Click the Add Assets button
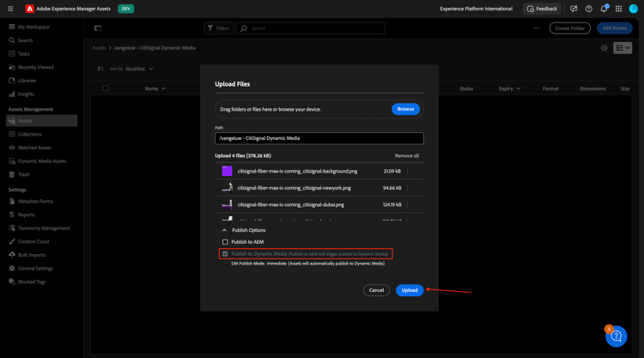This screenshot has width=644, height=358. tap(615, 28)
